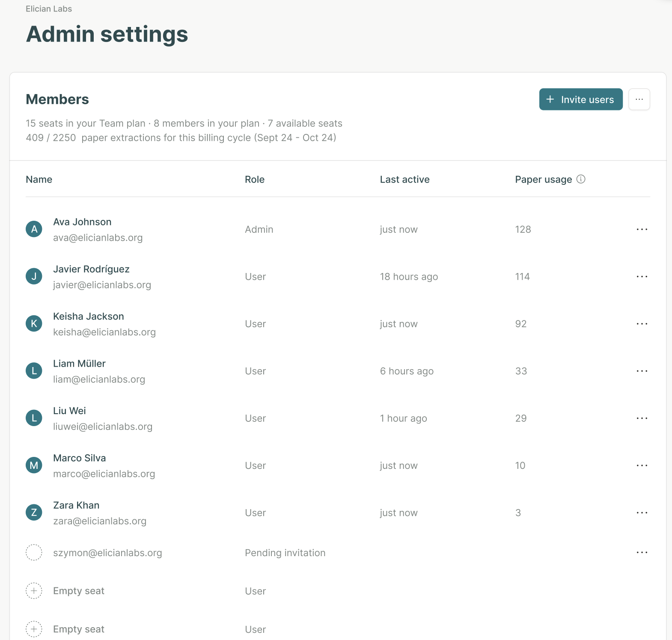Click Javier Rodríguez's avatar icon
This screenshot has width=672, height=640.
click(34, 276)
